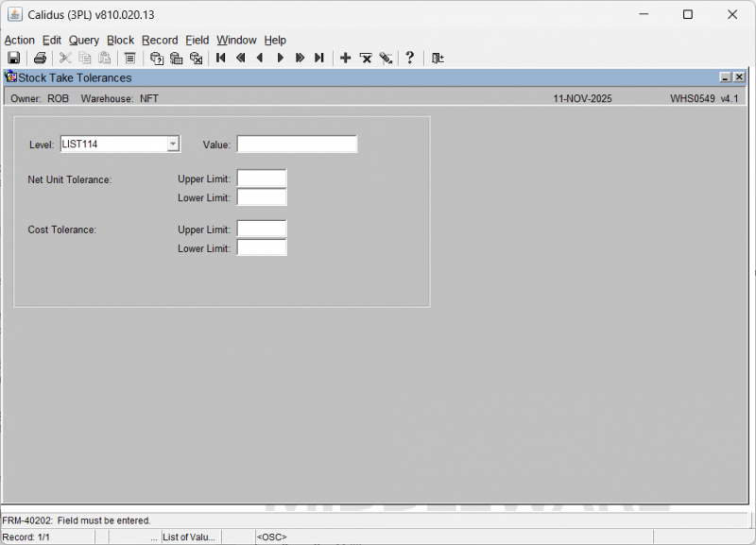The image size is (756, 545).
Task: Insert a new record with plus icon
Action: tap(345, 59)
